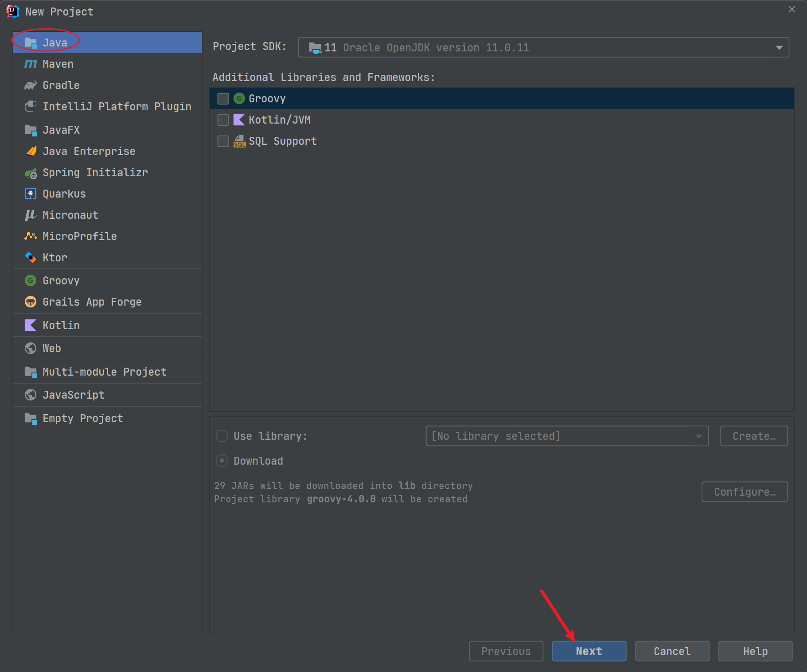Image resolution: width=807 pixels, height=672 pixels.
Task: Select Maven project type
Action: 108,64
